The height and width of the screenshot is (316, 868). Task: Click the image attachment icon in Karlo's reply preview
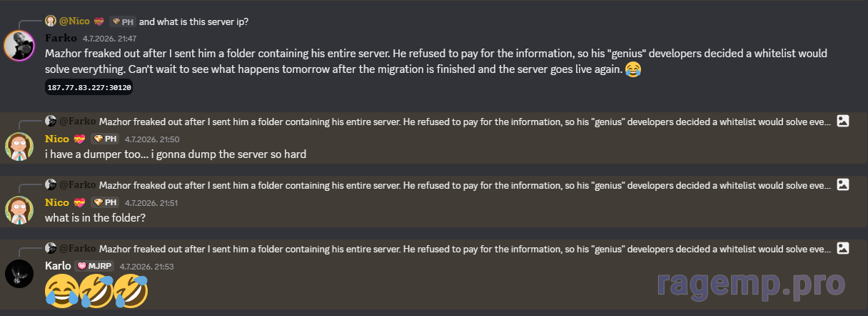click(x=843, y=248)
